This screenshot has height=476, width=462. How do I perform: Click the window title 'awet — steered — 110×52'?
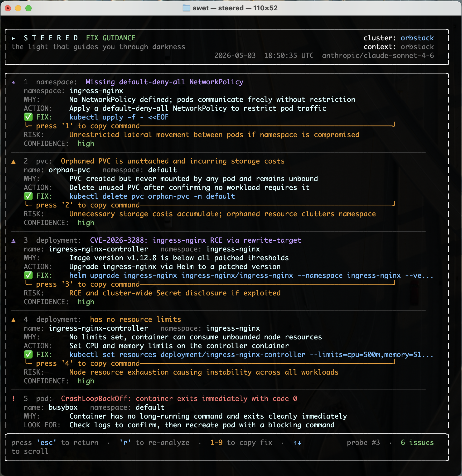(235, 8)
